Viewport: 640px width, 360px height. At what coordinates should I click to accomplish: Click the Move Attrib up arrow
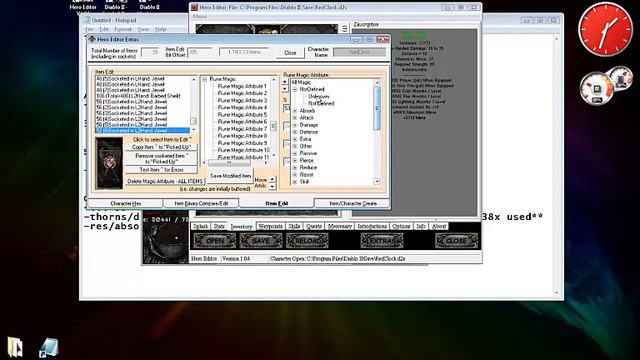tap(272, 179)
